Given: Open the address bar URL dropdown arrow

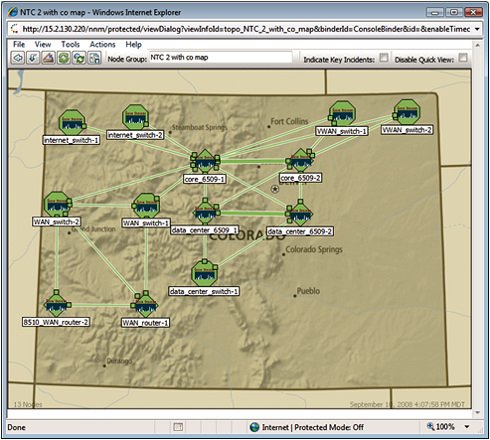Looking at the screenshot, I should click(477, 29).
